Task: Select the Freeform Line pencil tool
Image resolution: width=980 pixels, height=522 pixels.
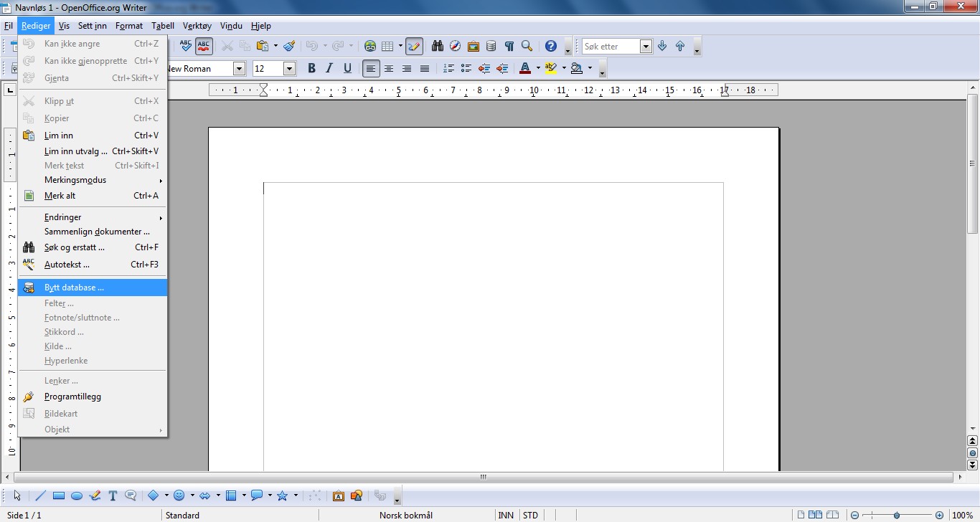Action: tap(95, 495)
